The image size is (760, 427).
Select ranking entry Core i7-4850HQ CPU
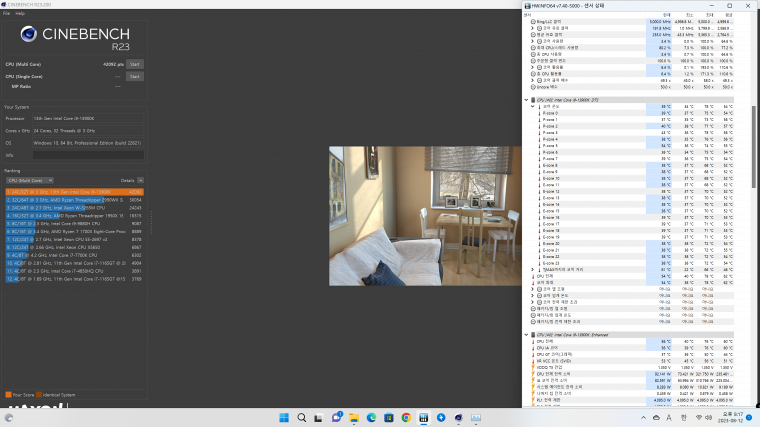[75, 271]
